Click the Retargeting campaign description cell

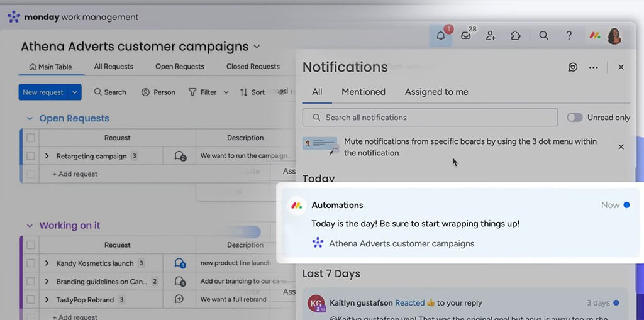tap(245, 156)
